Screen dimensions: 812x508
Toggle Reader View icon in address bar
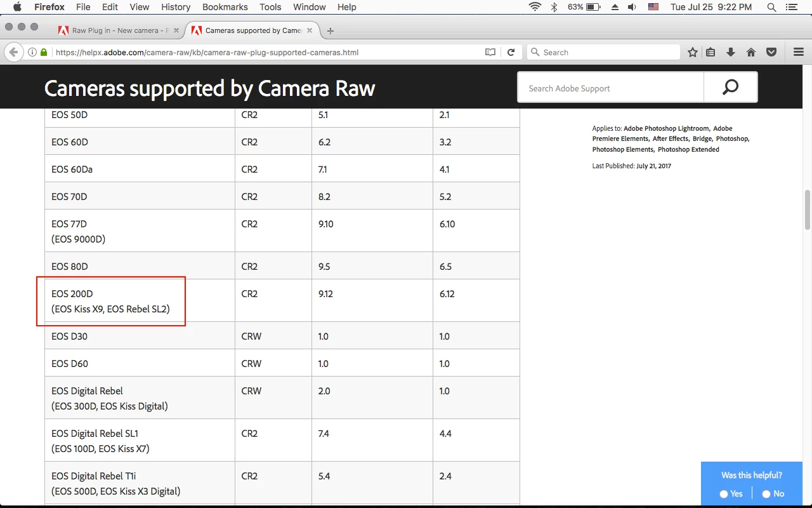pos(490,52)
